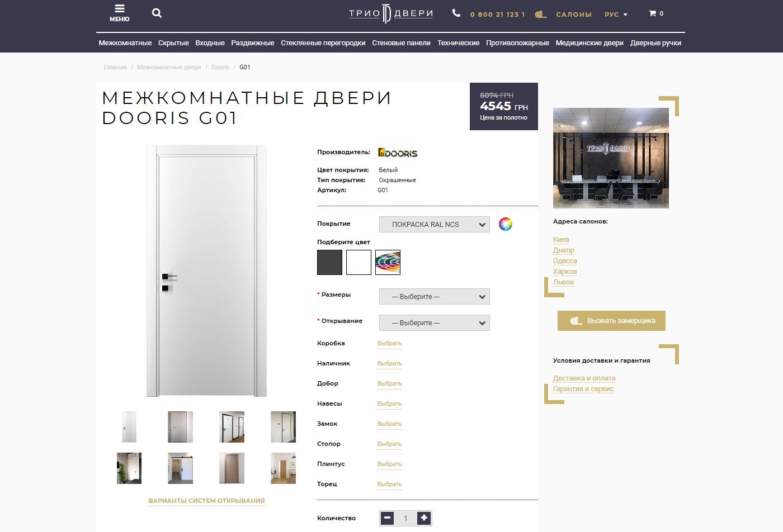This screenshot has height=532, width=783.
Task: Expand the Покрытие dropdown
Action: [434, 225]
